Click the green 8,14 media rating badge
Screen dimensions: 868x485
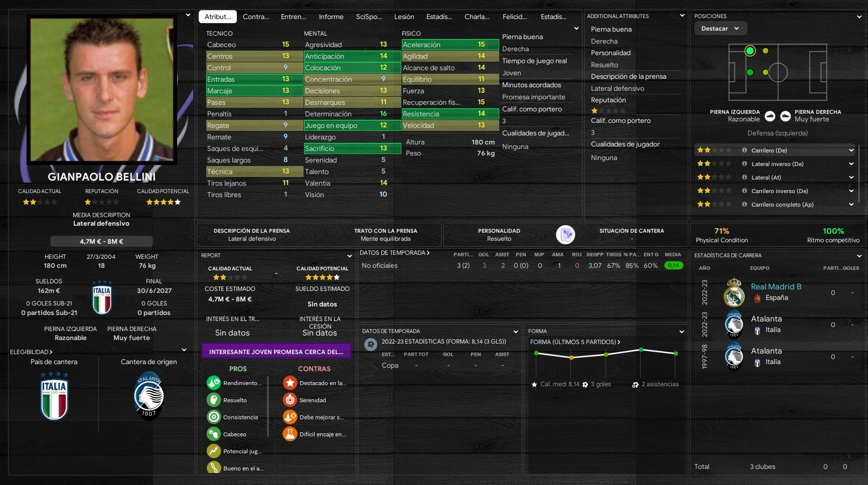[673, 265]
